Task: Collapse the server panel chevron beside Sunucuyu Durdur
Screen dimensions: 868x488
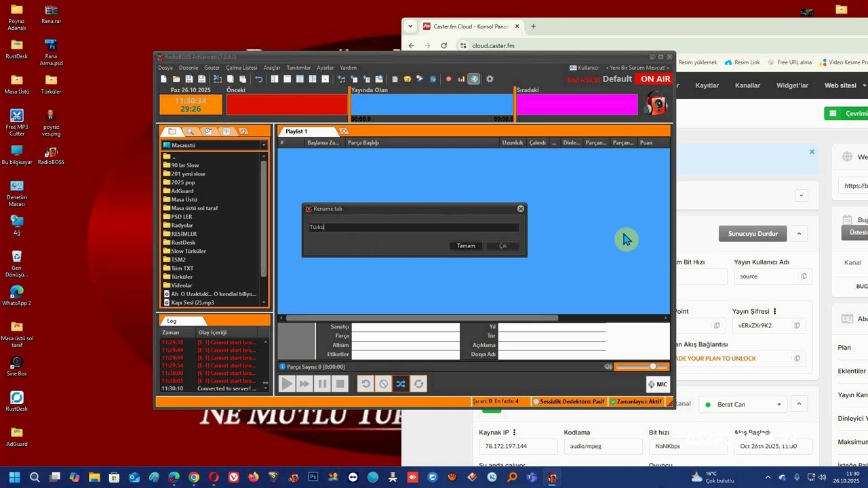Action: [x=799, y=234]
